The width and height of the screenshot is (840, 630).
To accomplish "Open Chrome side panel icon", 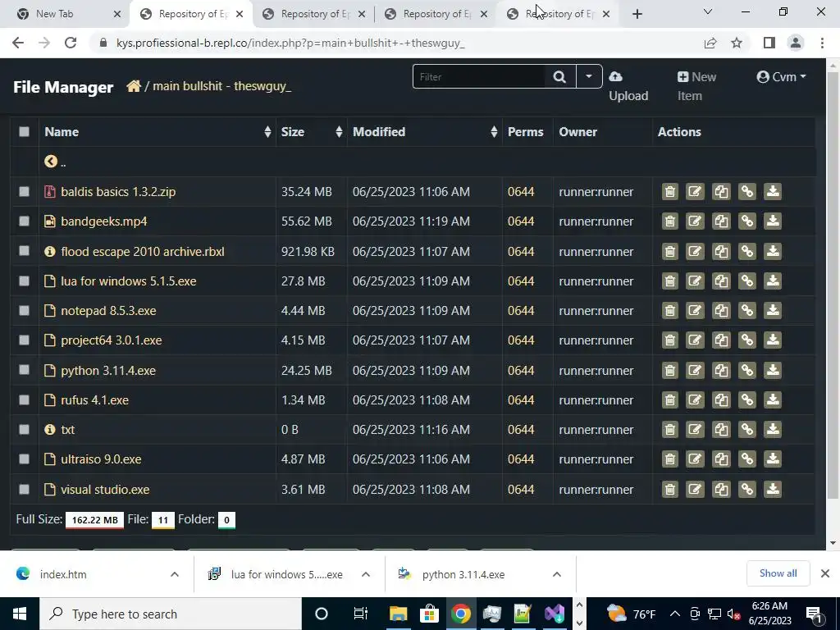I will [x=769, y=43].
